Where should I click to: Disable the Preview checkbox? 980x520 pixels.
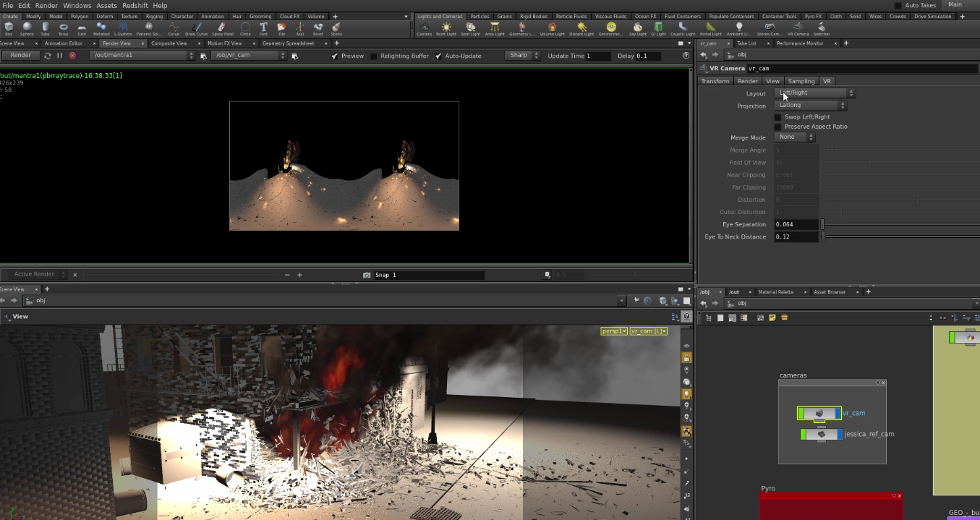click(334, 56)
